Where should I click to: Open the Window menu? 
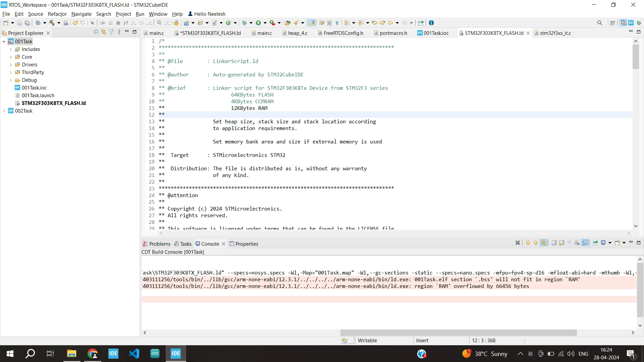[158, 14]
